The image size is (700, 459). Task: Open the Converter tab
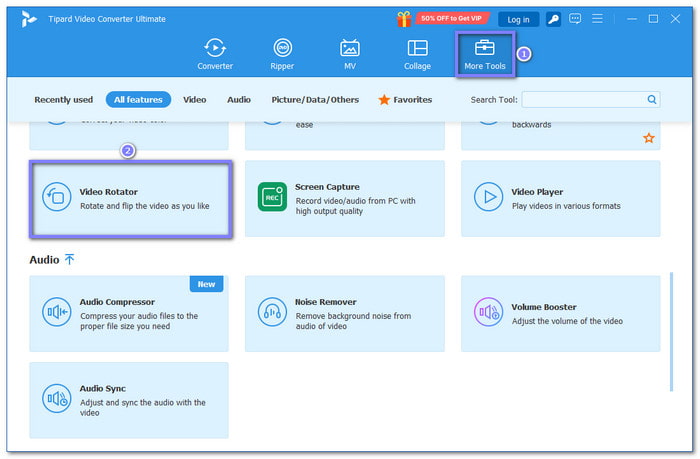click(x=215, y=54)
